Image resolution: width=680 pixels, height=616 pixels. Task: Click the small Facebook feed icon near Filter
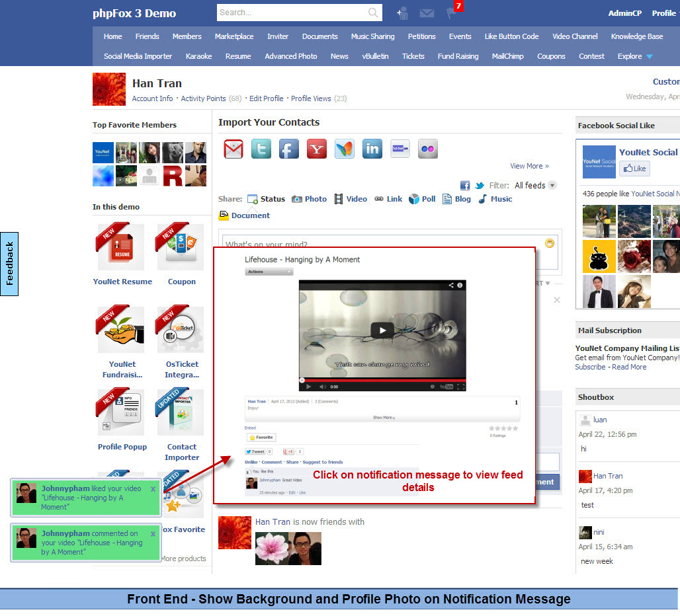point(465,186)
